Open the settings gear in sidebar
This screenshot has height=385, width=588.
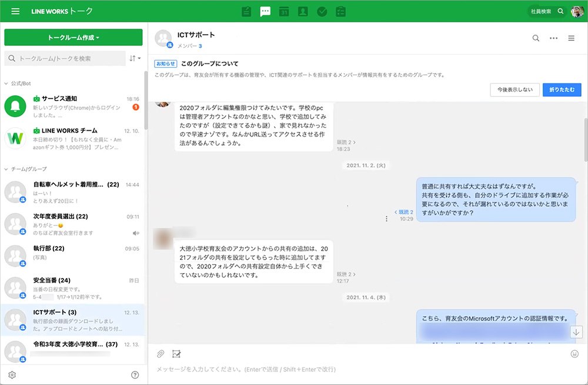coord(12,375)
